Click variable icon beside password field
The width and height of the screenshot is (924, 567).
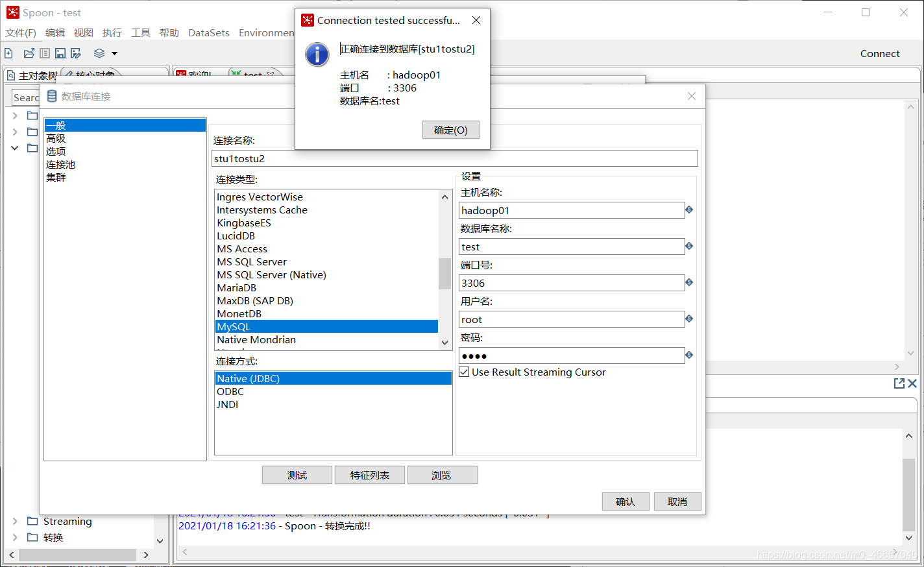click(x=689, y=356)
